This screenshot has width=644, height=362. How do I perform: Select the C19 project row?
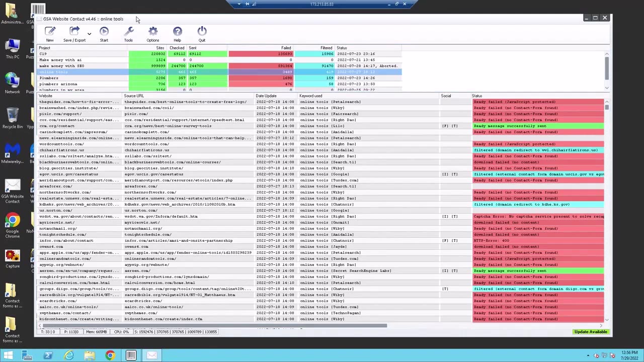point(220,54)
